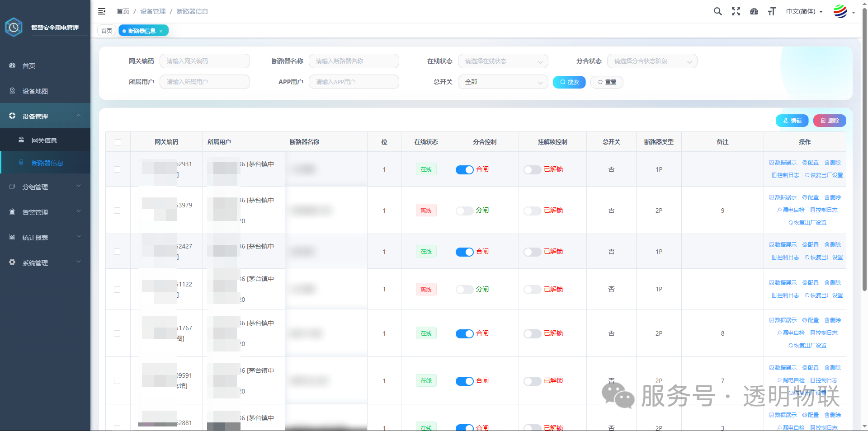The height and width of the screenshot is (431, 868).
Task: Open the 中文(简体) language dropdown
Action: coord(804,11)
